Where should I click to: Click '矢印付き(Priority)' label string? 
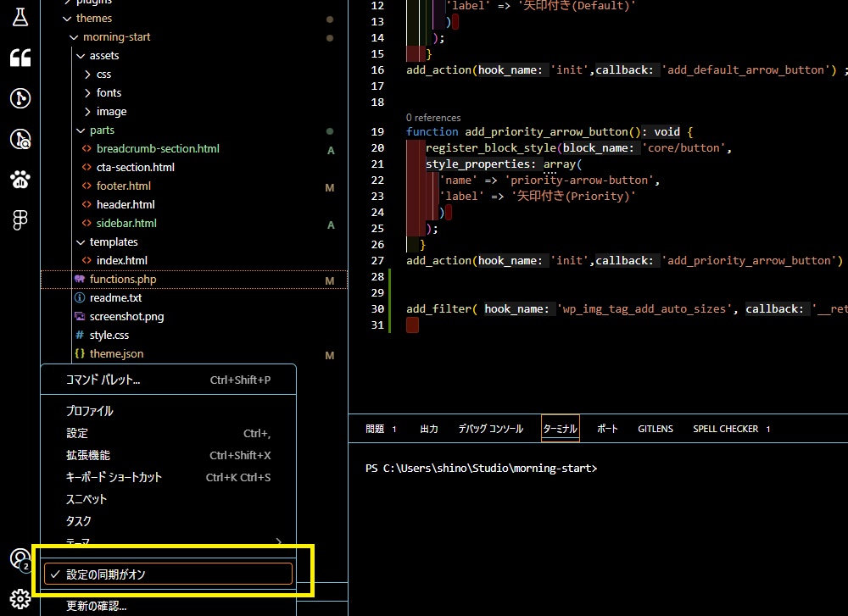pos(573,196)
